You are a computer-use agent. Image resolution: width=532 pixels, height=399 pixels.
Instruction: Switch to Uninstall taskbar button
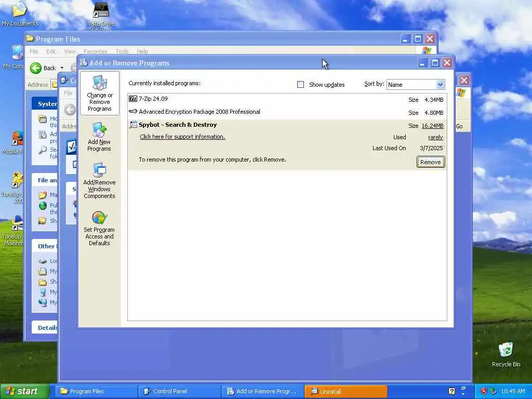click(345, 391)
